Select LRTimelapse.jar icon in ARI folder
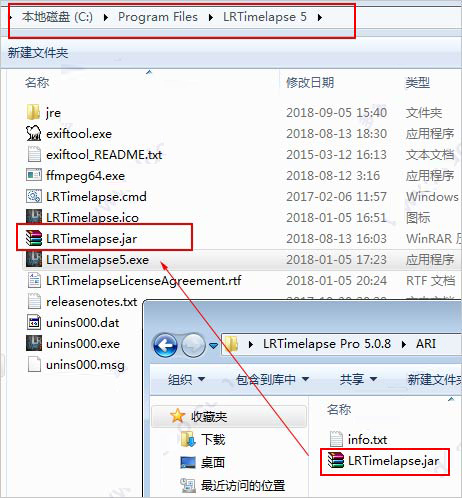The width and height of the screenshot is (462, 498). pyautogui.click(x=335, y=460)
